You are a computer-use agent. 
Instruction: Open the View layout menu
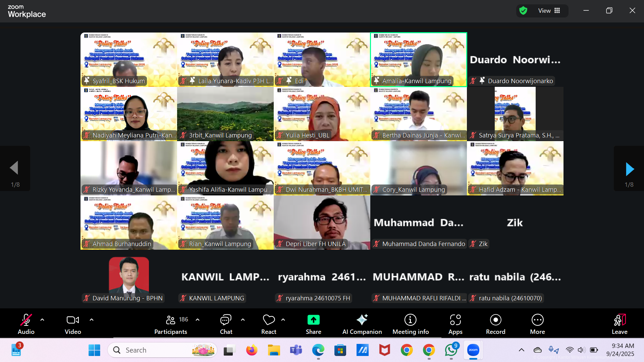(x=549, y=11)
